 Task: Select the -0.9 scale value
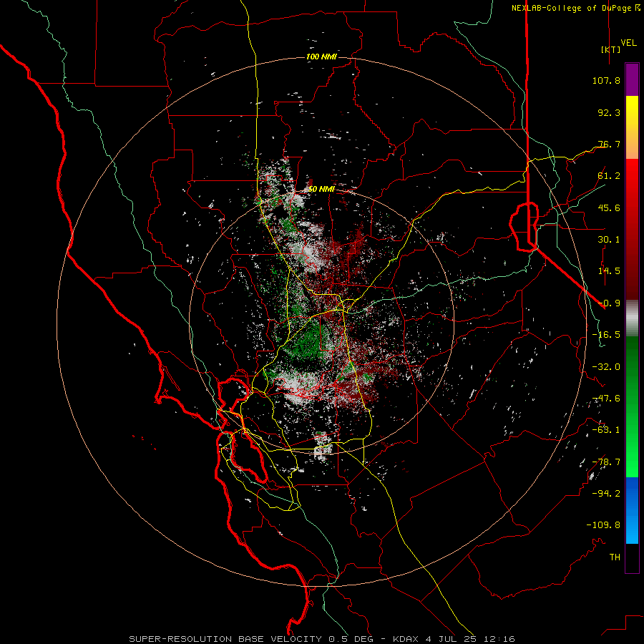coord(609,303)
